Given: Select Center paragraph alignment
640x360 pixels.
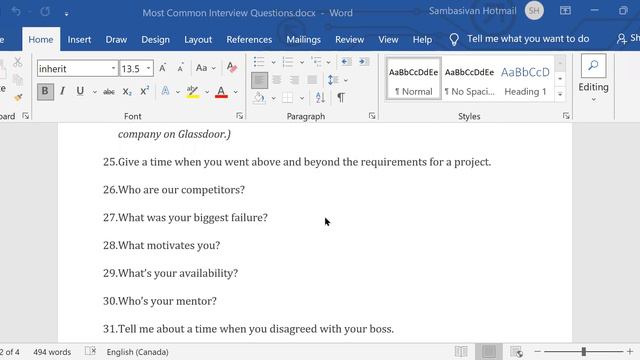Looking at the screenshot, I should coord(277,80).
